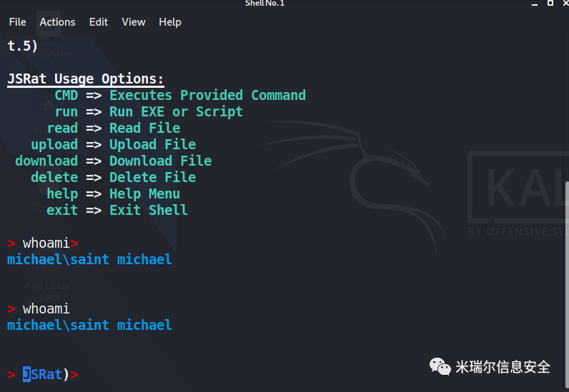Click the 'exit' command name

pyautogui.click(x=62, y=211)
